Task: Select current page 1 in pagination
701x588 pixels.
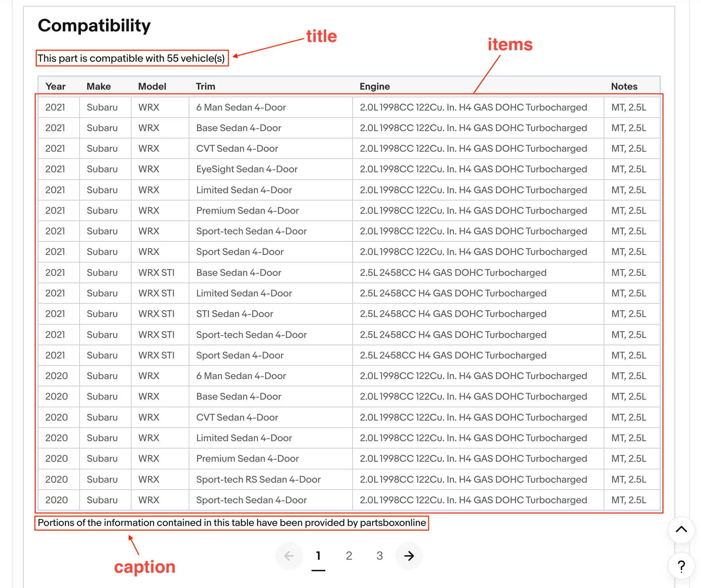Action: pyautogui.click(x=318, y=556)
